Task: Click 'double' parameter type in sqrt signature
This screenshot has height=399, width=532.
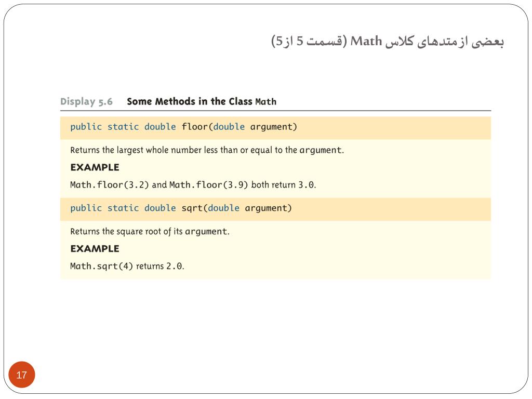Action: (x=223, y=208)
